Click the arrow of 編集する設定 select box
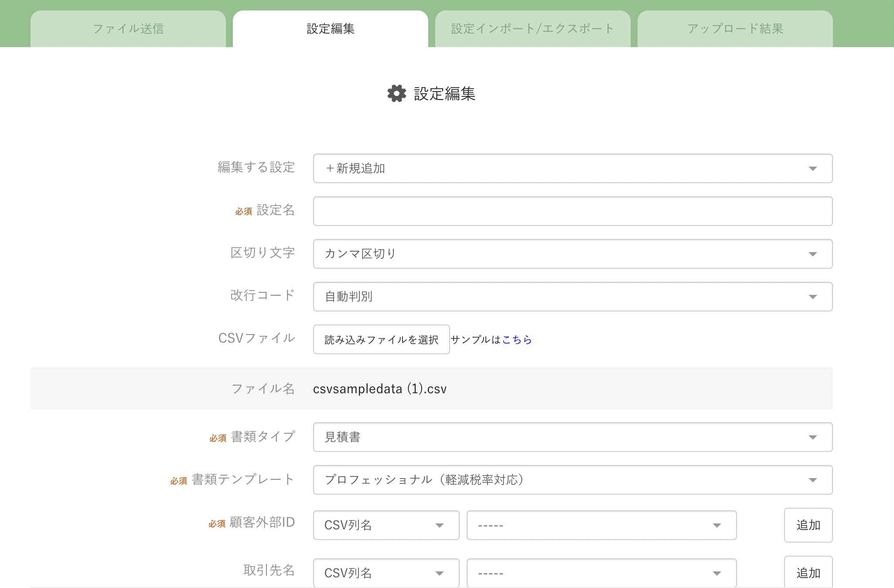Viewport: 894px width, 588px height. pos(812,169)
